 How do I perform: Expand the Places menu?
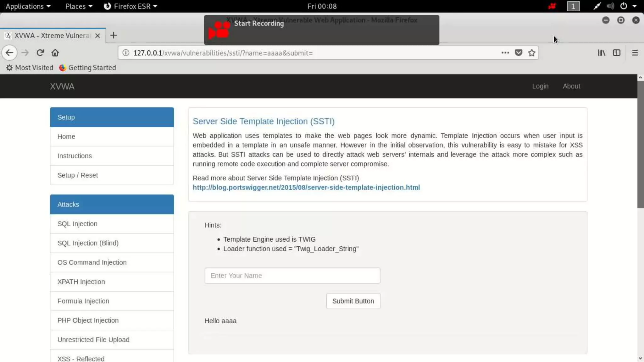tap(79, 6)
